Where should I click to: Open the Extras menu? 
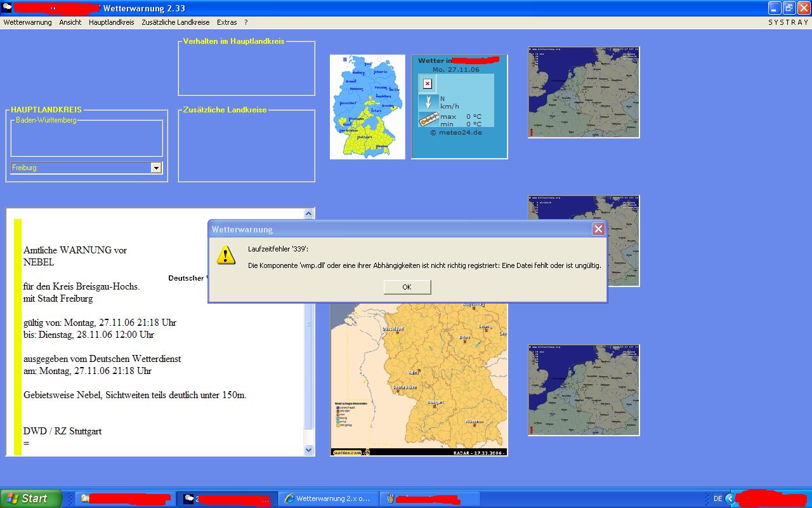(226, 22)
